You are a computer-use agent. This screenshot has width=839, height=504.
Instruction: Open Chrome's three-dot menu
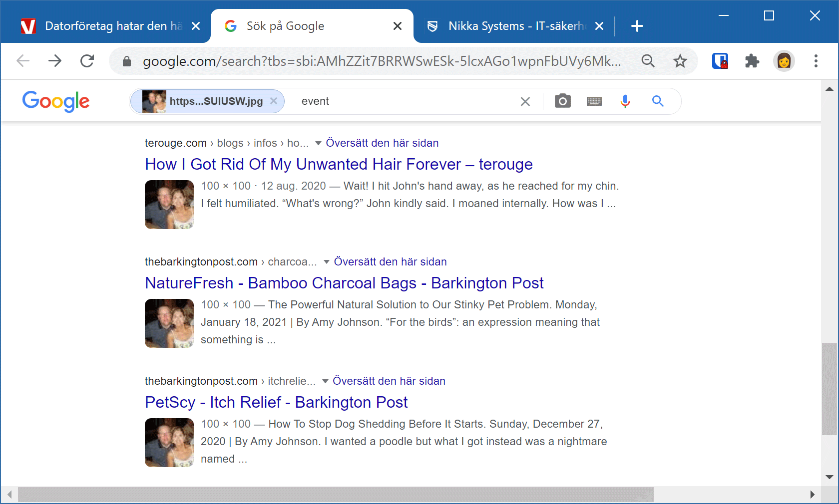pyautogui.click(x=816, y=61)
